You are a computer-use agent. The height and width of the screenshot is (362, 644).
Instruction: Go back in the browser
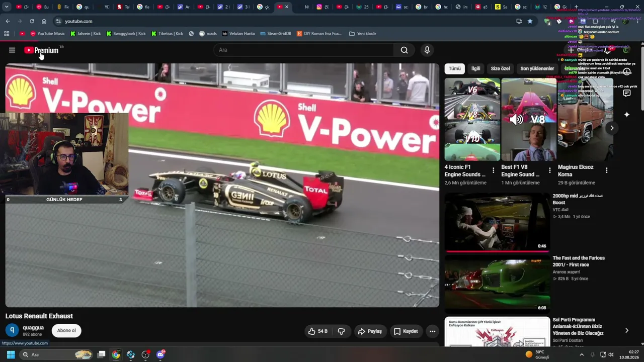(x=8, y=21)
